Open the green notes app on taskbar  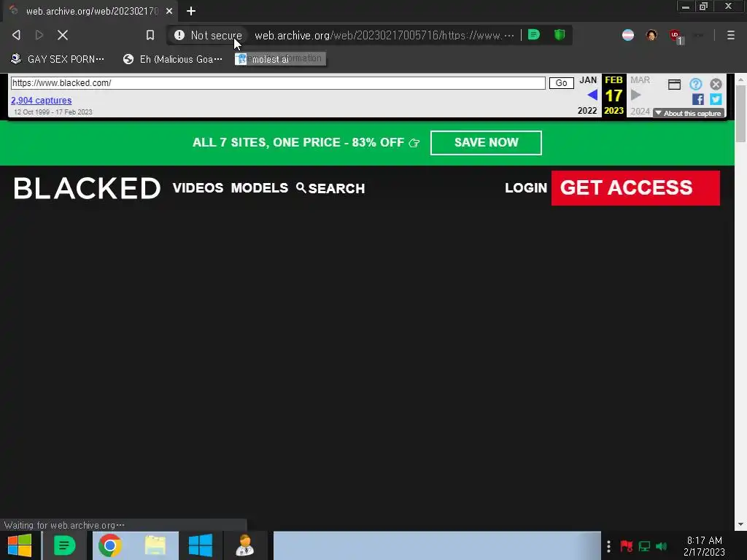65,545
